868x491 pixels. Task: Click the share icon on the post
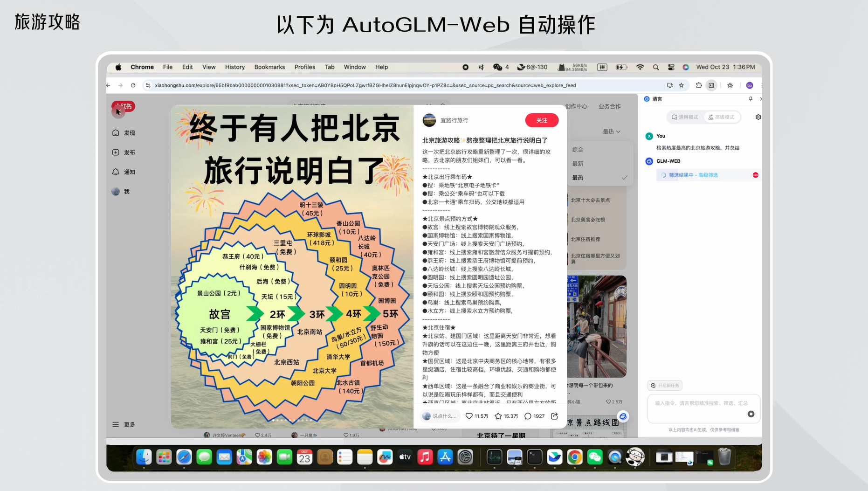[554, 416]
